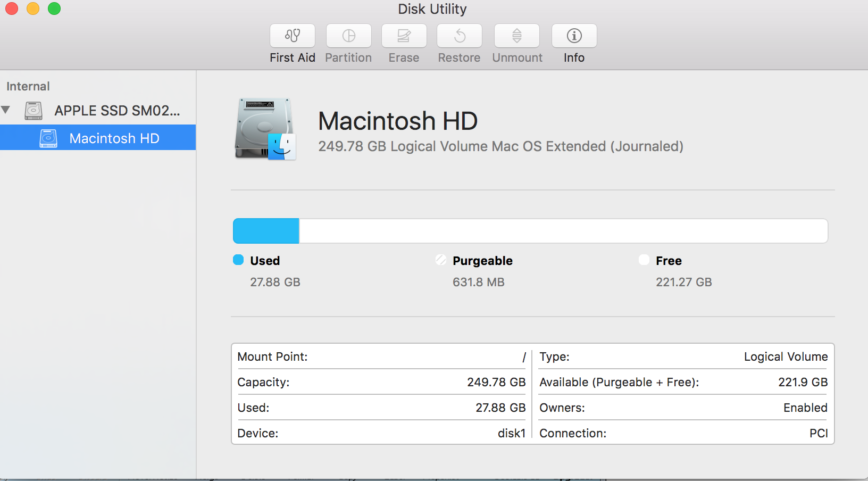868x481 pixels.
Task: Click the Owners value 'Enabled'
Action: tap(805, 408)
